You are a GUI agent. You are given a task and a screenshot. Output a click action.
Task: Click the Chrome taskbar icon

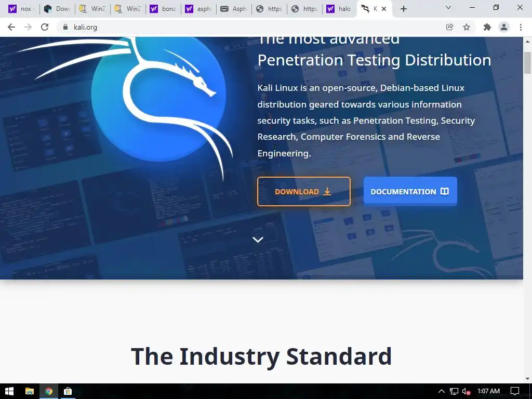pos(49,391)
